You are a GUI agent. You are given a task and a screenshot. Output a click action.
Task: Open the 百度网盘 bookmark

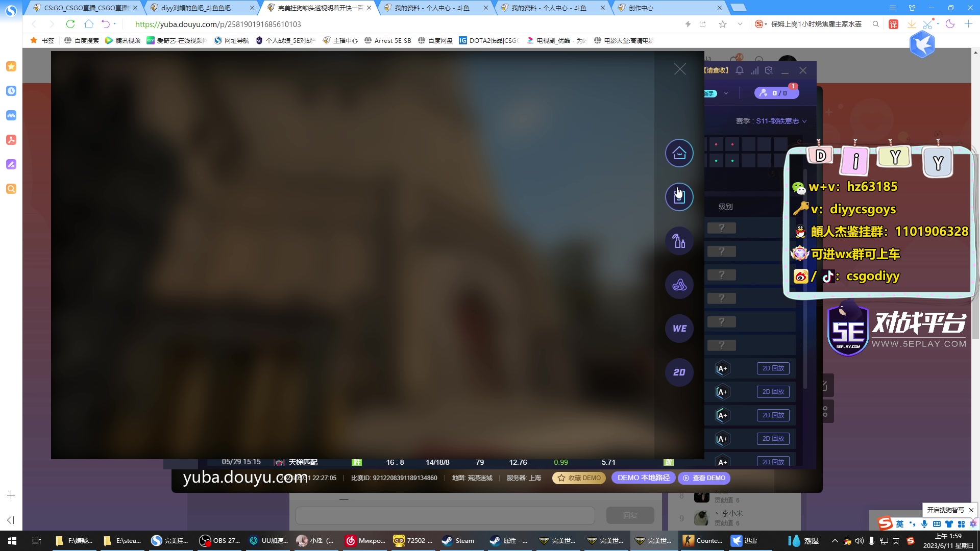[435, 40]
